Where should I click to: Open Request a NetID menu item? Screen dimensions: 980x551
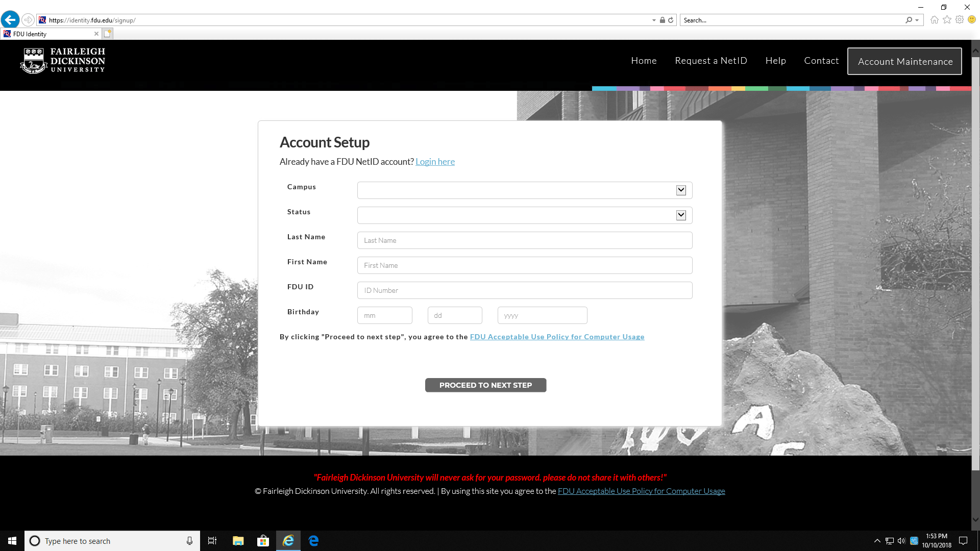click(x=710, y=61)
